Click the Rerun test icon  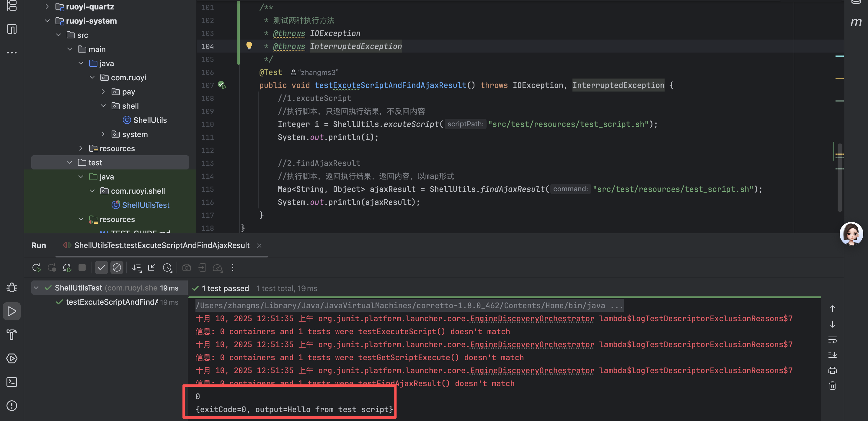(x=36, y=268)
